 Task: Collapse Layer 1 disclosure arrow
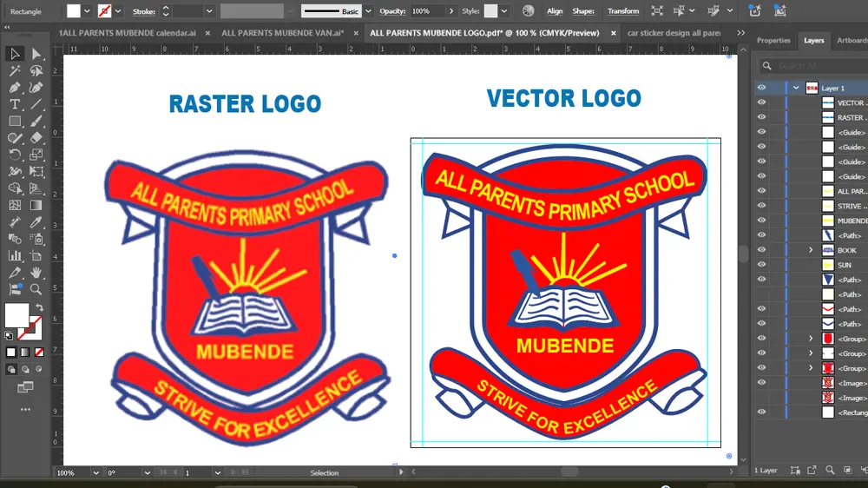click(796, 88)
